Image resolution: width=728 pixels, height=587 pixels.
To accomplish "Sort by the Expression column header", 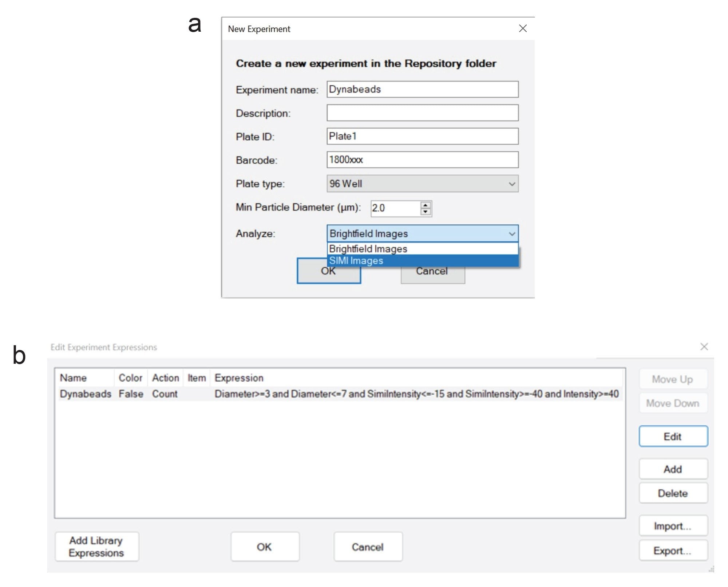I will coord(239,378).
